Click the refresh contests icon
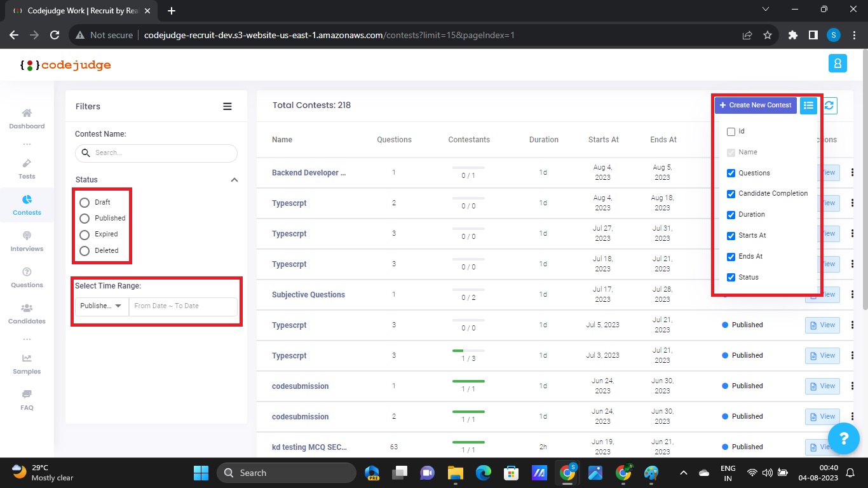Image resolution: width=868 pixels, height=488 pixels. [829, 105]
